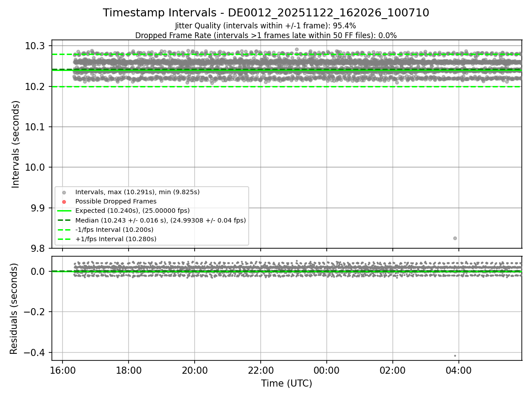Click the 'Dropped Frame Rate' 0.0% subtitle line
Image resolution: width=532 pixels, height=399 pixels.
pos(266,35)
